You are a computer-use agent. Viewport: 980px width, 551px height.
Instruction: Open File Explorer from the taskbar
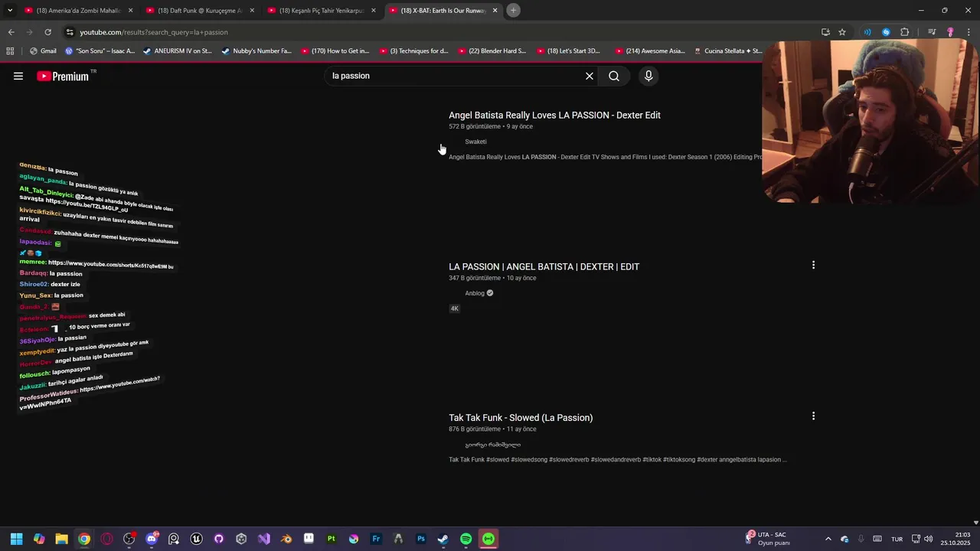[x=62, y=539]
